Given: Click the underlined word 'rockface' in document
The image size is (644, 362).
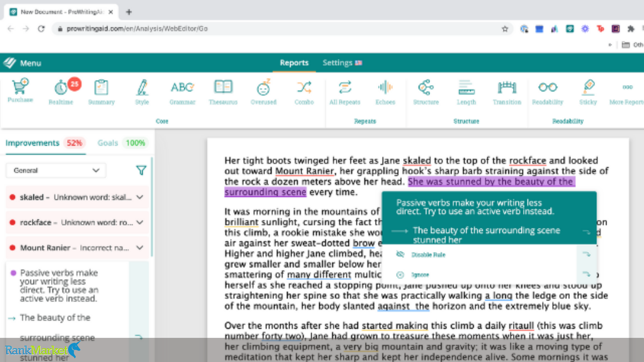Looking at the screenshot, I should tap(527, 161).
